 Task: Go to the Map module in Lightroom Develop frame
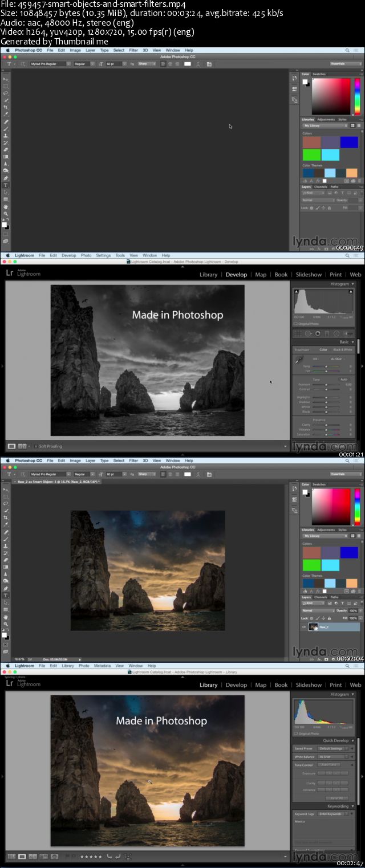(261, 275)
